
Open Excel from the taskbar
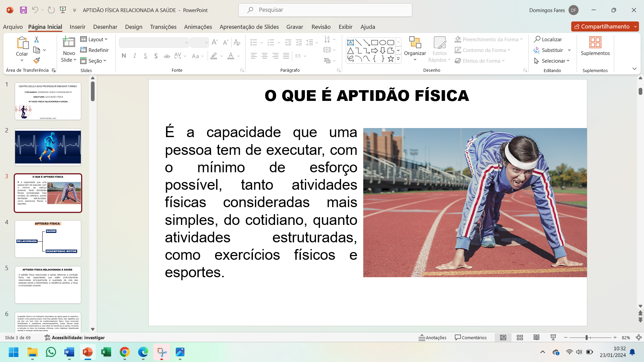pyautogui.click(x=106, y=352)
